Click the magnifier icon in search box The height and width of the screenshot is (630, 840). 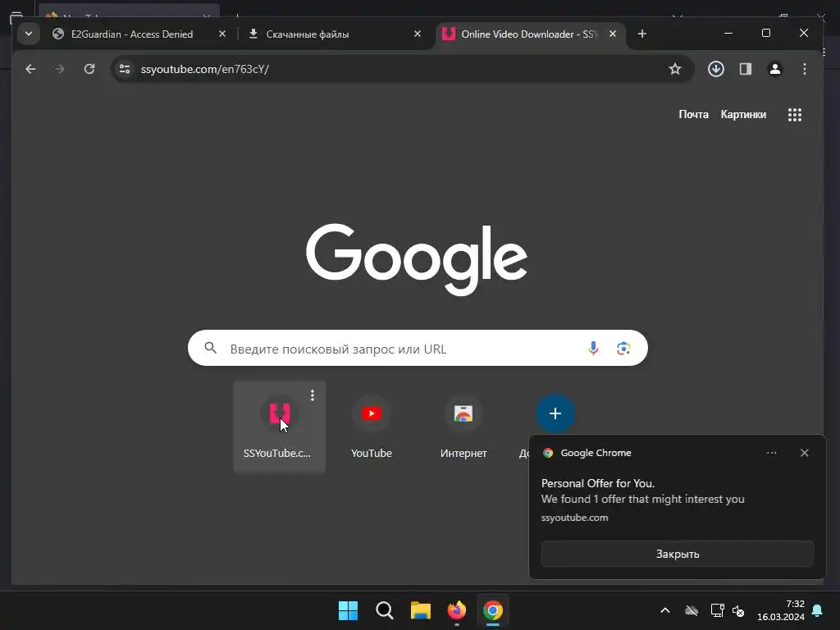pos(211,348)
